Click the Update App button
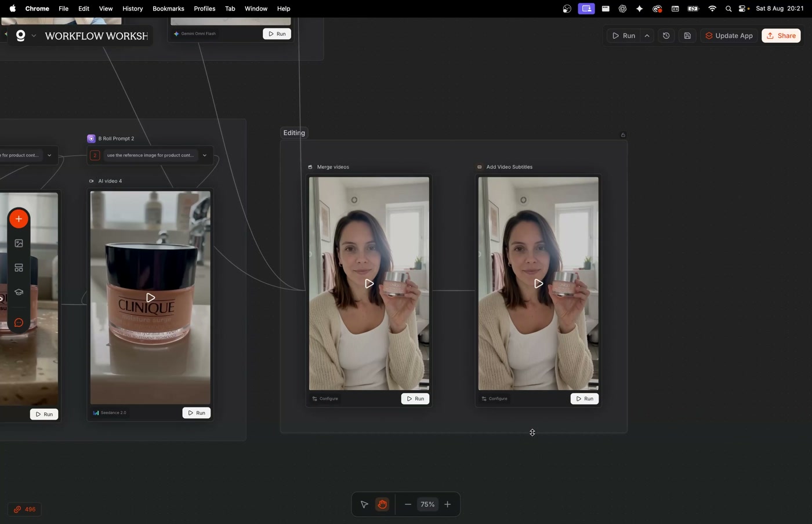Image resolution: width=812 pixels, height=524 pixels. [729, 36]
